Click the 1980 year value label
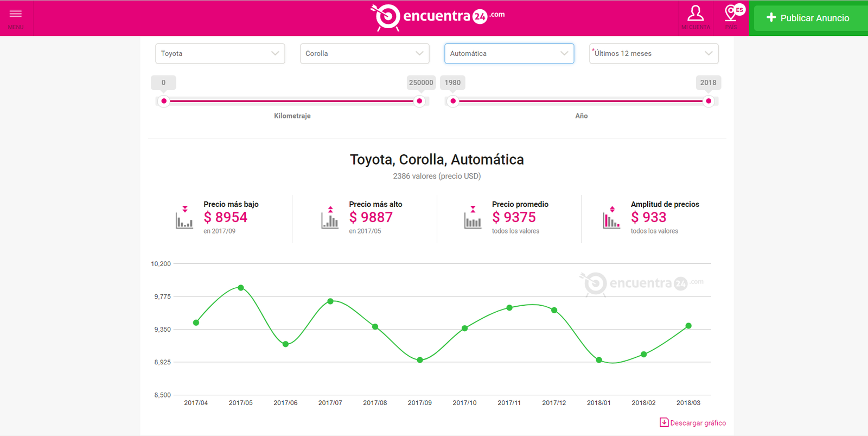 pyautogui.click(x=452, y=83)
